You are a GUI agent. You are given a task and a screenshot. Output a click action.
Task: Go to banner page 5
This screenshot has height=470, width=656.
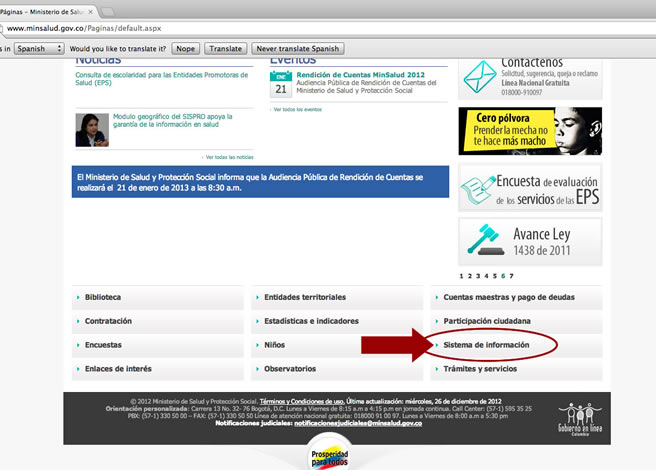495,276
